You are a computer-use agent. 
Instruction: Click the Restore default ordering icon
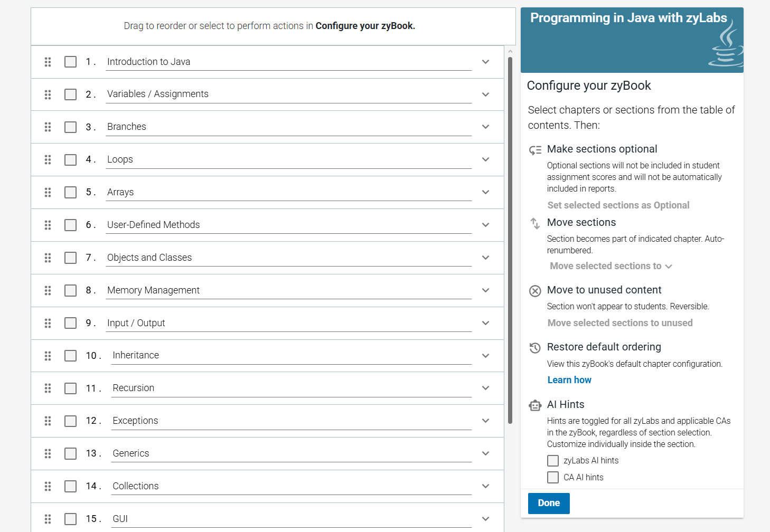click(x=535, y=348)
